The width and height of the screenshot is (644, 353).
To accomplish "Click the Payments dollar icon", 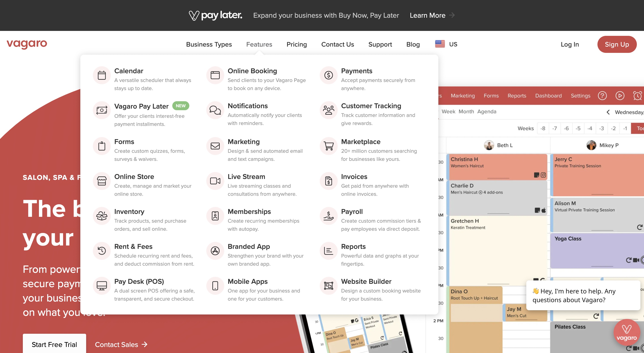I will 328,75.
